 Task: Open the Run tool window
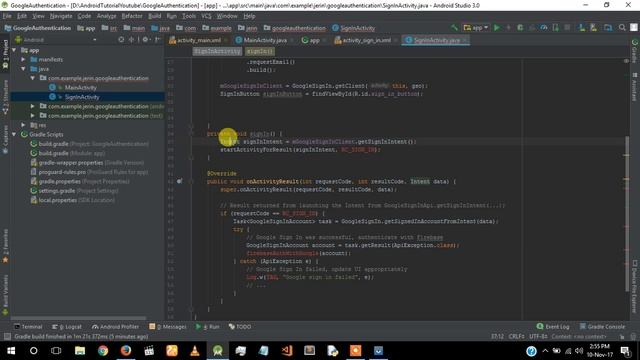pyautogui.click(x=208, y=327)
